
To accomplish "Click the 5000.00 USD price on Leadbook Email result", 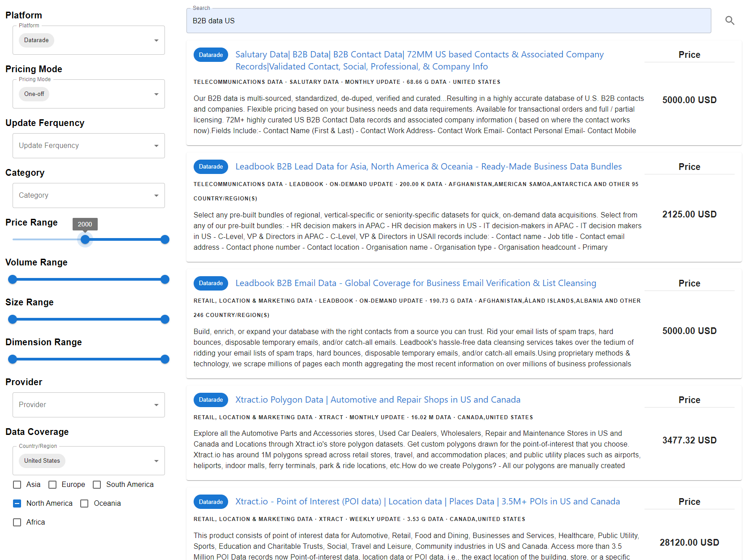I will coord(689,331).
